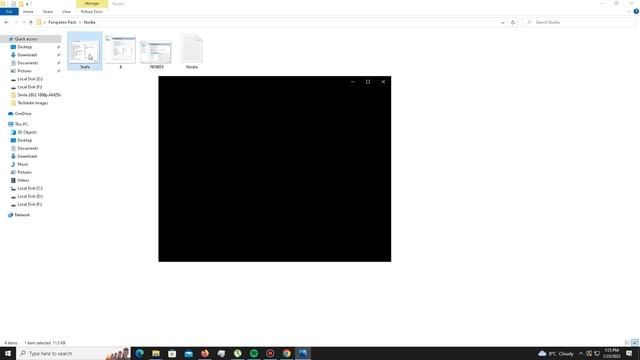Open Pictures under This PC
640x360 pixels.
[24, 172]
